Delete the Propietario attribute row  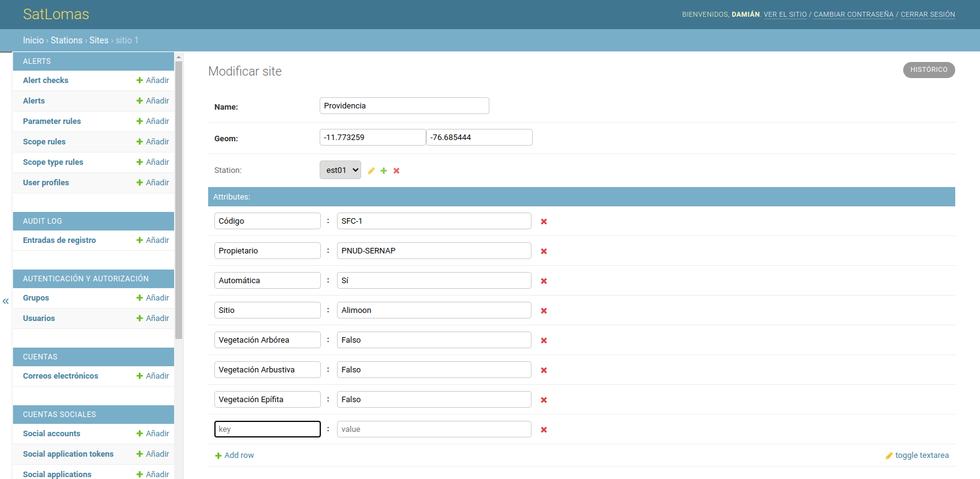pyautogui.click(x=544, y=252)
